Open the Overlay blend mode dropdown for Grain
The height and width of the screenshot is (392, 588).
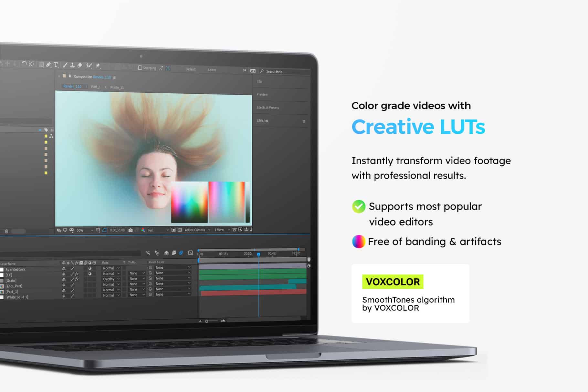[x=111, y=279]
